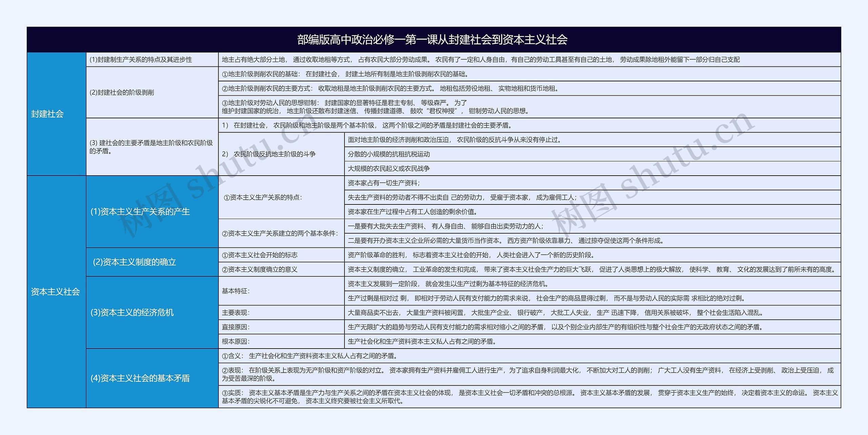Viewport: 868px width, 435px height.
Task: Select the 二是要有开办资本主义企业 row
Action: click(593, 241)
